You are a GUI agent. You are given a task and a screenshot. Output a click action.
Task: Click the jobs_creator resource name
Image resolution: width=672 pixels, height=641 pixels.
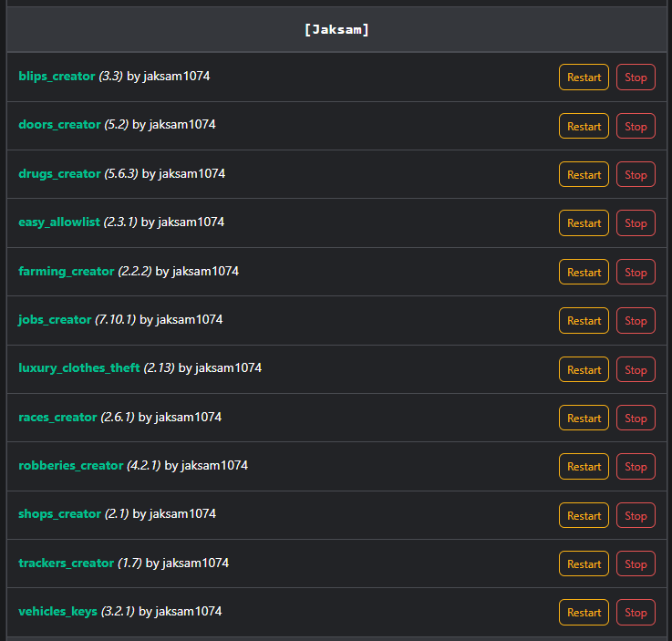point(55,320)
